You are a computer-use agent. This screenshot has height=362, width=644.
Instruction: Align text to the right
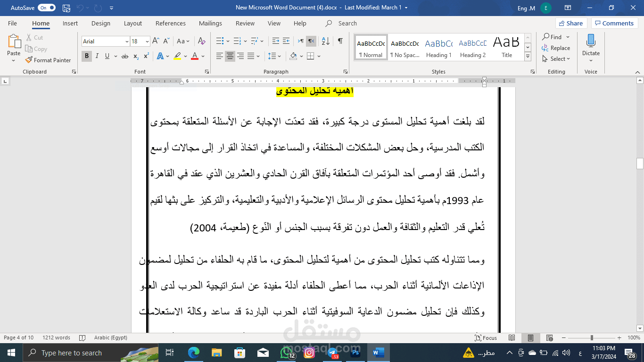point(240,56)
